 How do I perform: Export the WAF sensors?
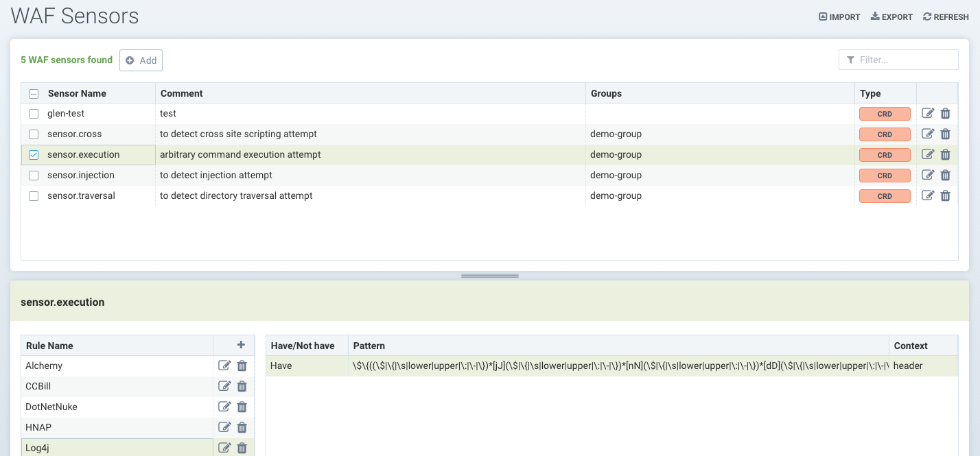coord(891,17)
